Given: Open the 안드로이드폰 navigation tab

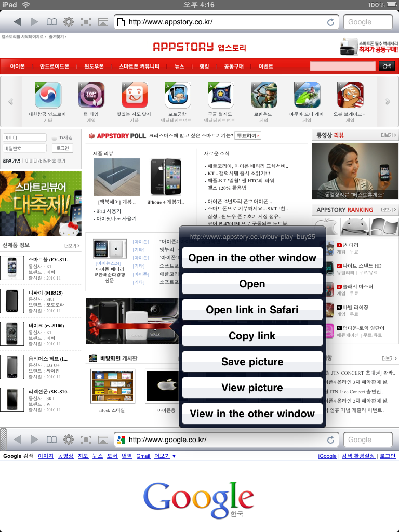Looking at the screenshot, I should 54,66.
